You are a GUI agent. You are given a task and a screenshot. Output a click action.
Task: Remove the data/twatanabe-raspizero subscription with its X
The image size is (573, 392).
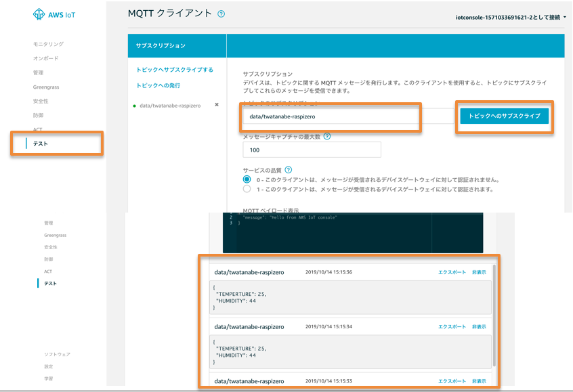coord(217,105)
